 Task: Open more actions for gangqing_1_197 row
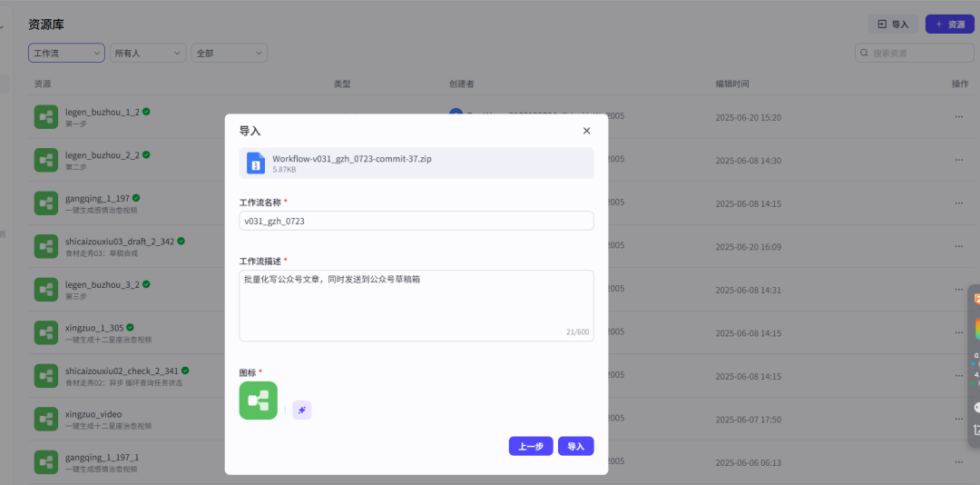tap(959, 203)
